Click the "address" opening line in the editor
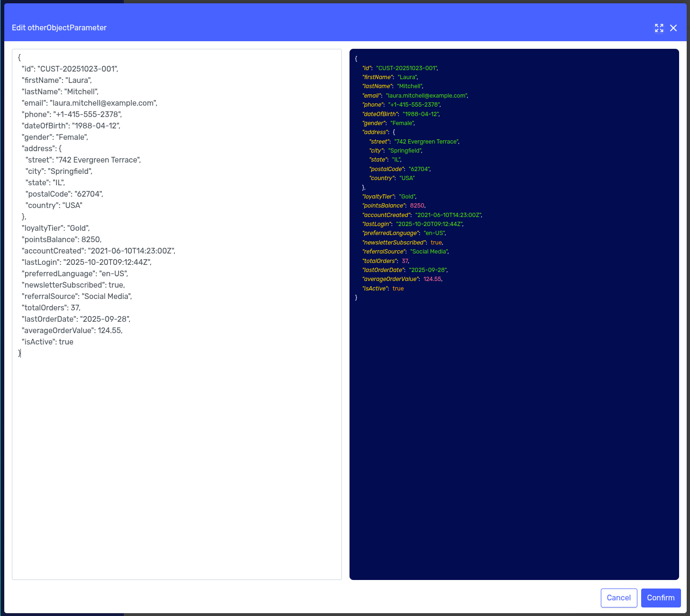690x616 pixels. [42, 148]
